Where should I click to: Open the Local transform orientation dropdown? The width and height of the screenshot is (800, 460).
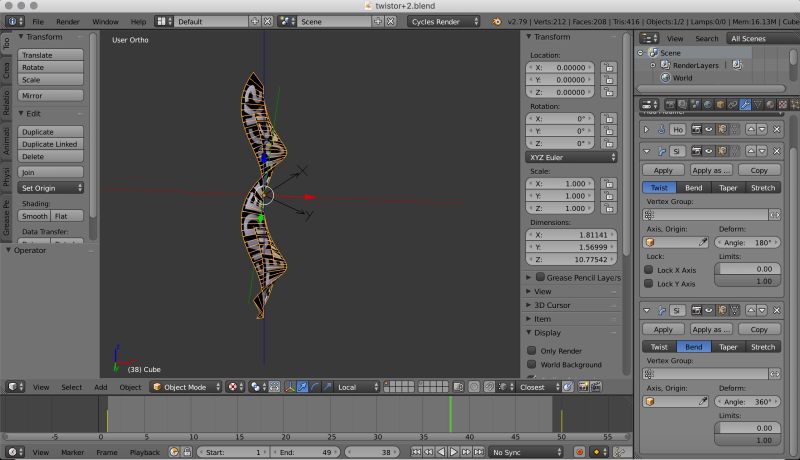point(356,387)
